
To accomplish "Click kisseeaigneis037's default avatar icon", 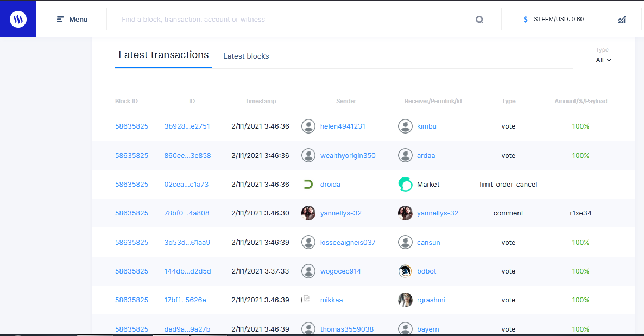I will (308, 242).
